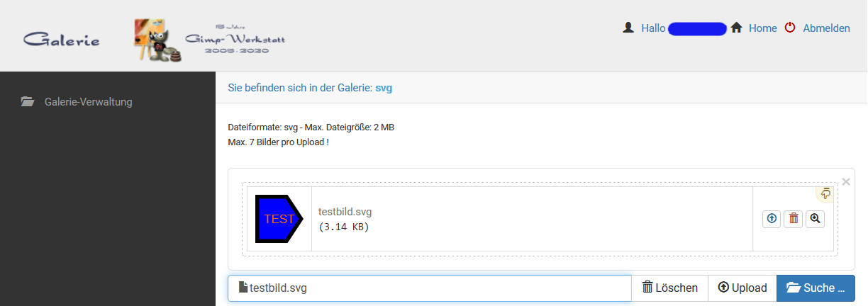The image size is (868, 306).
Task: Click the Galerie-Verwaltung folder icon
Action: point(28,102)
